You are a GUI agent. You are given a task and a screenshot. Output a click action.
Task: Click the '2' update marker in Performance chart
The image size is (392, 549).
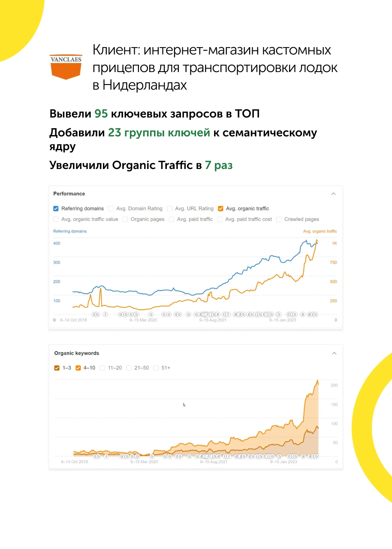tap(105, 314)
